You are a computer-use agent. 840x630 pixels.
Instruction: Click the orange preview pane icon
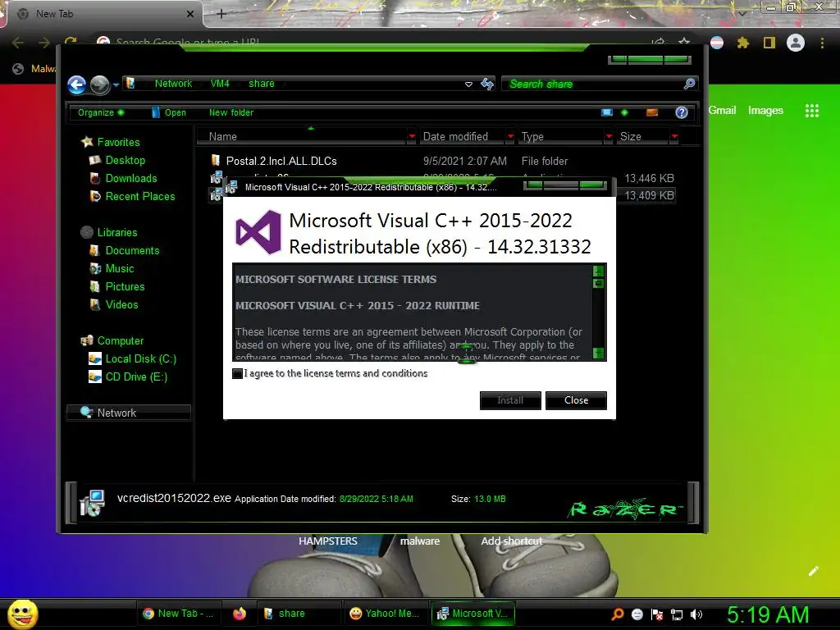tap(652, 112)
